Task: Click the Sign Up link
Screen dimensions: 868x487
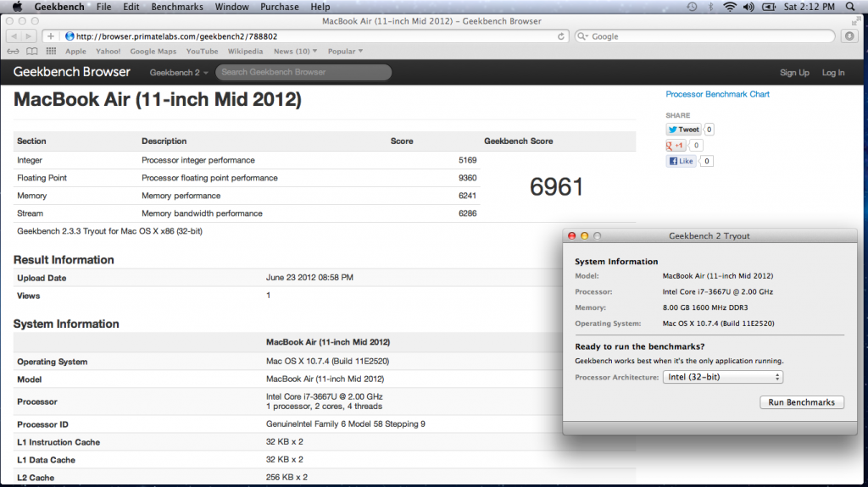Action: [x=794, y=73]
